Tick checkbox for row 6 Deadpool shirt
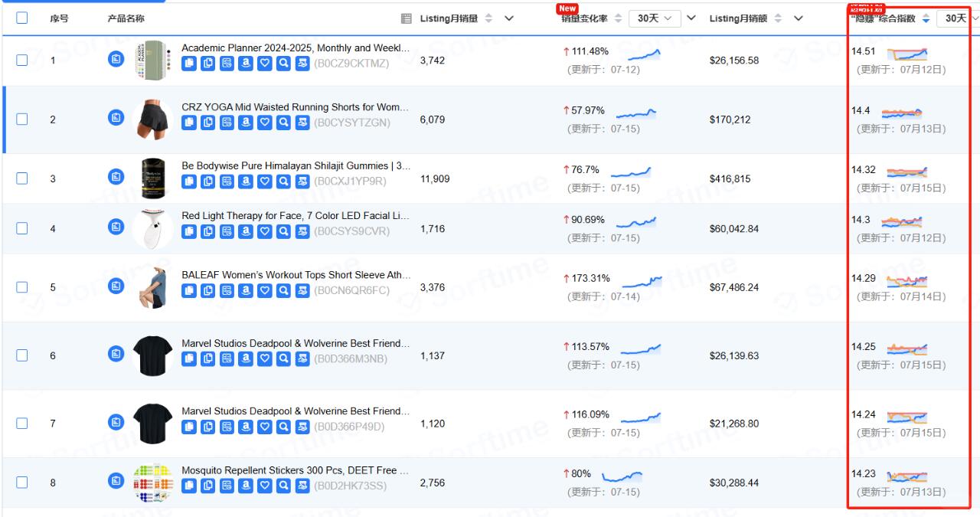Image resolution: width=980 pixels, height=517 pixels. 21,355
